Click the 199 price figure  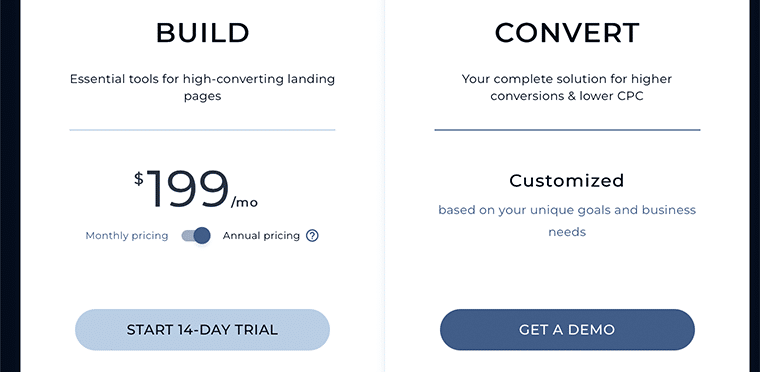187,189
